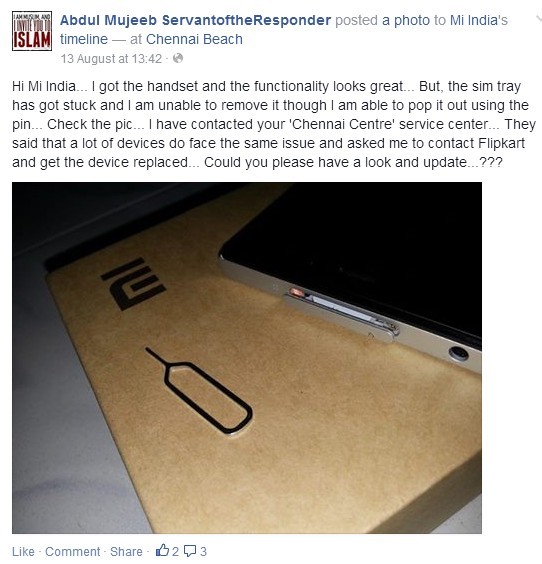This screenshot has width=542, height=564.
Task: Click the likes count number 2
Action: click(x=175, y=551)
